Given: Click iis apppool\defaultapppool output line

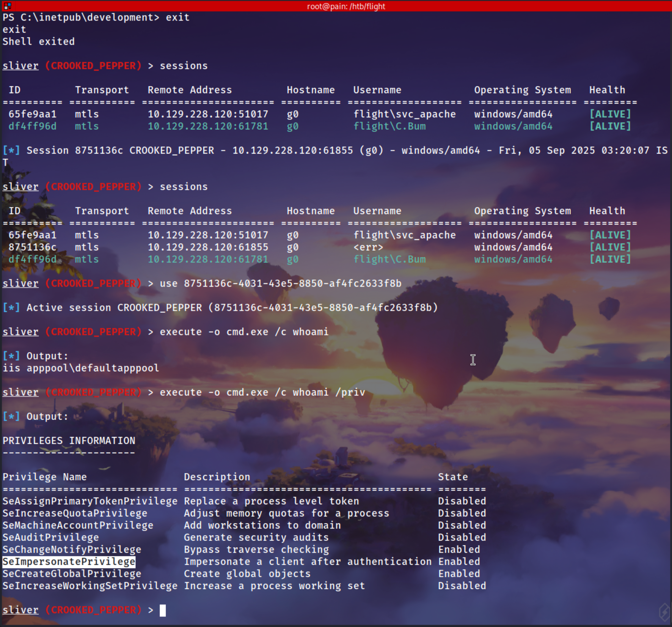Looking at the screenshot, I should [x=80, y=368].
